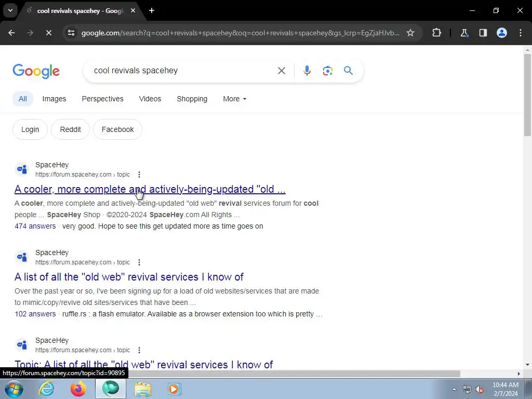Click the muted volume tray icon
This screenshot has width=532, height=399.
coord(480,389)
